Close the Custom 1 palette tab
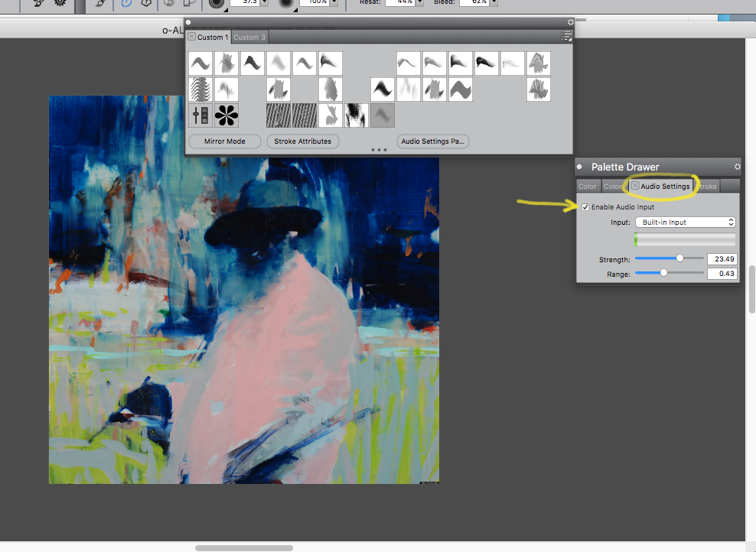756x552 pixels. (192, 37)
